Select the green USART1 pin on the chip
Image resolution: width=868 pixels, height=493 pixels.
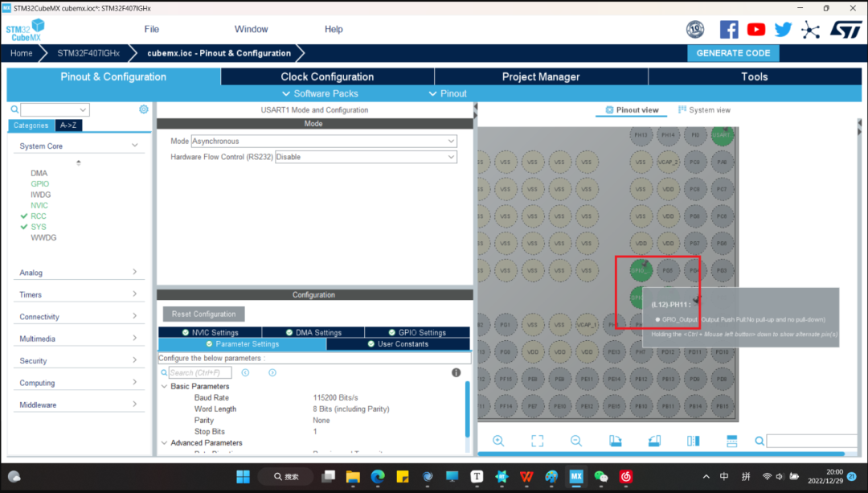(x=722, y=134)
